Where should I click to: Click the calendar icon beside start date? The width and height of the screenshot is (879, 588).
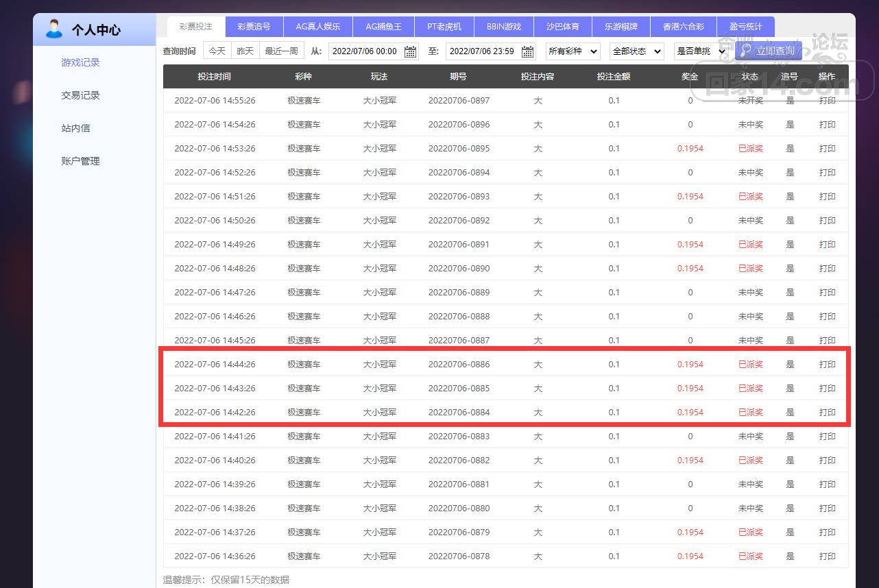click(410, 51)
